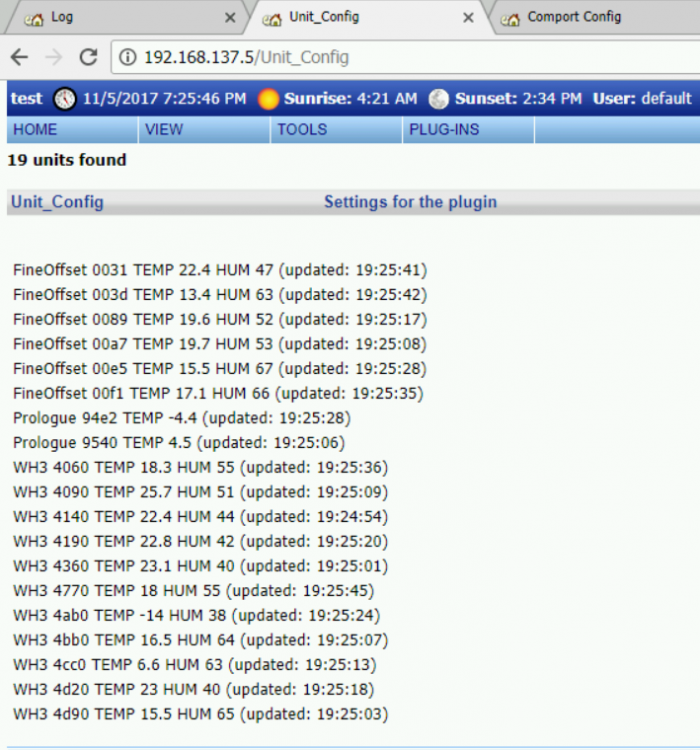Select the WH3 4060 row
This screenshot has height=750, width=700.
pos(200,467)
